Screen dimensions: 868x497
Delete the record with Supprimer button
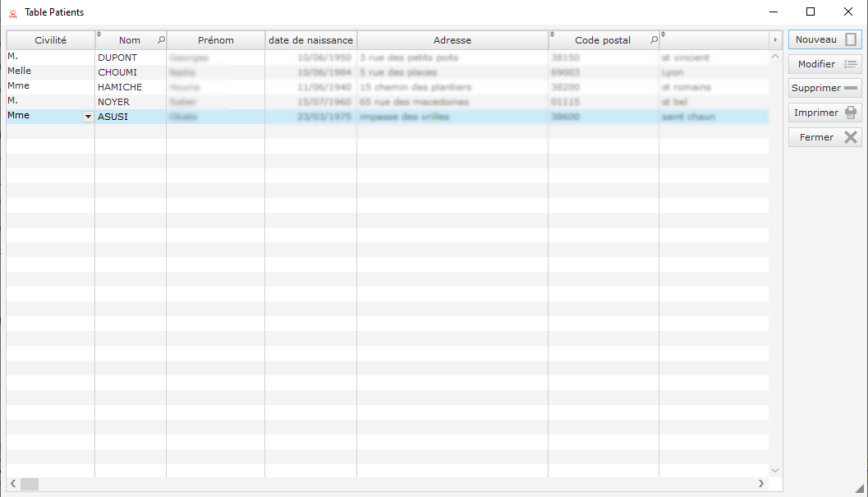[824, 88]
